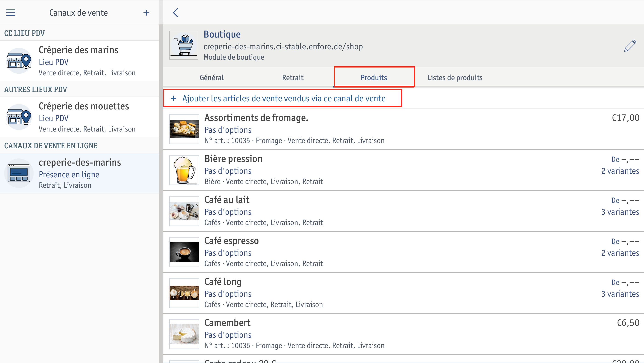
Task: Click the shop URL creperie-des-marins.ci-stable.enfore.de/shop
Action: pyautogui.click(x=283, y=47)
